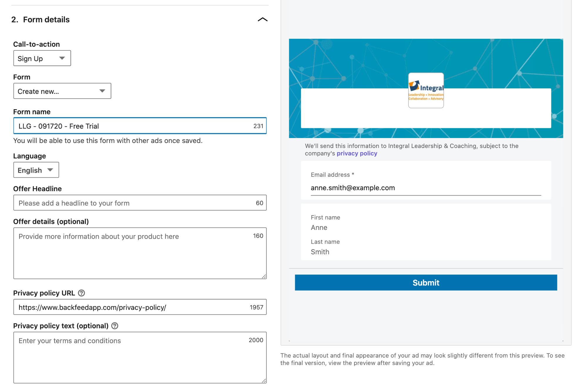This screenshot has height=392, width=587.
Task: Click the Offer Headline input field
Action: [140, 203]
